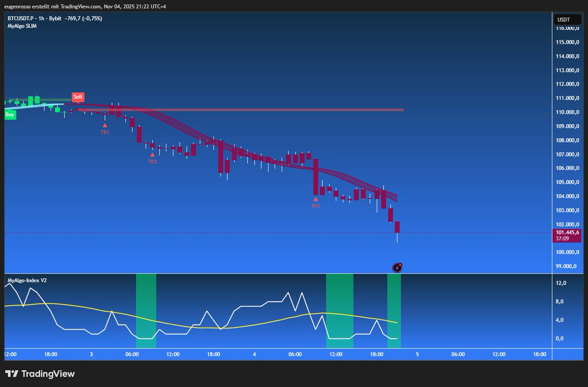The height and width of the screenshot is (387, 588).
Task: Click the 113.000,0 price axis label
Action: coord(567,70)
